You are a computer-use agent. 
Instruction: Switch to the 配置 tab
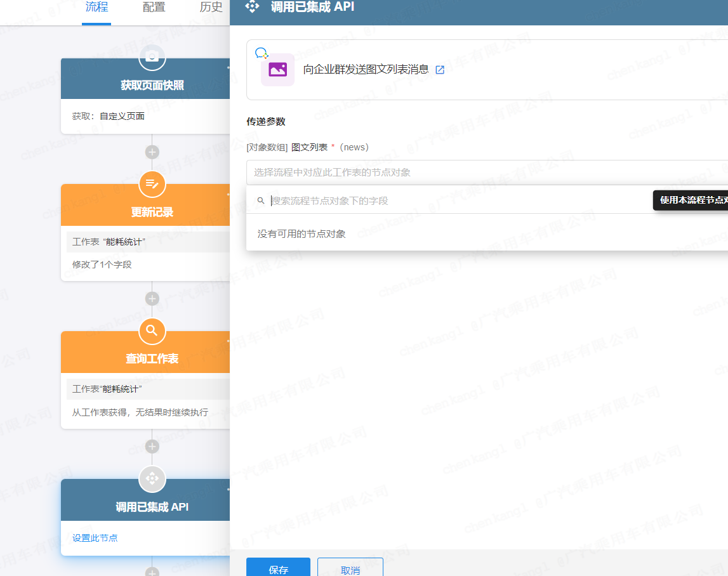tap(154, 8)
